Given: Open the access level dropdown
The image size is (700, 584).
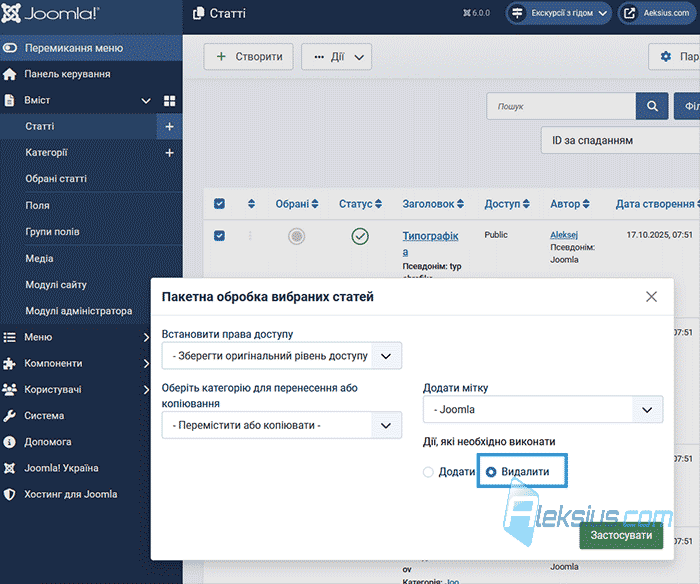Looking at the screenshot, I should click(x=282, y=356).
